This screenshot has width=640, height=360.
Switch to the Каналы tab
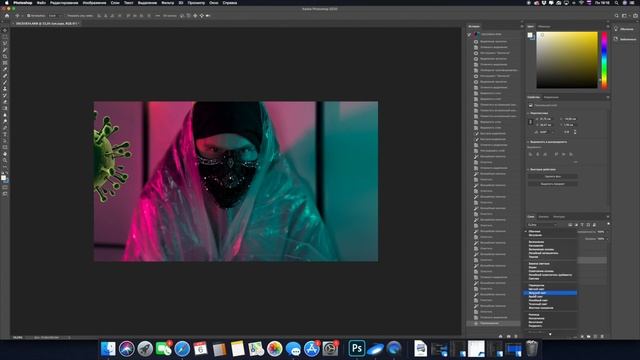pos(544,217)
